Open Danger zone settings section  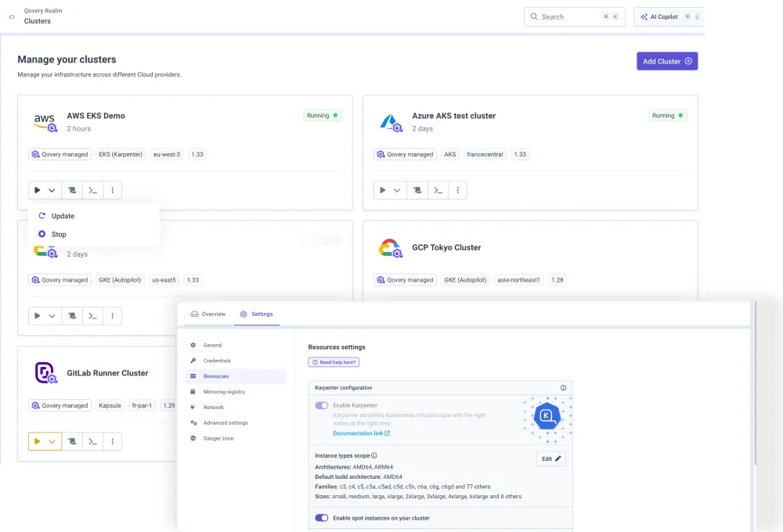coord(236,438)
